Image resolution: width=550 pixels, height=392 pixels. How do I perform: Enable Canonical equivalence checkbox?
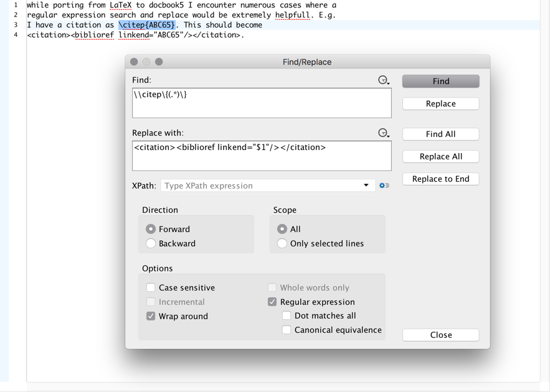click(287, 330)
